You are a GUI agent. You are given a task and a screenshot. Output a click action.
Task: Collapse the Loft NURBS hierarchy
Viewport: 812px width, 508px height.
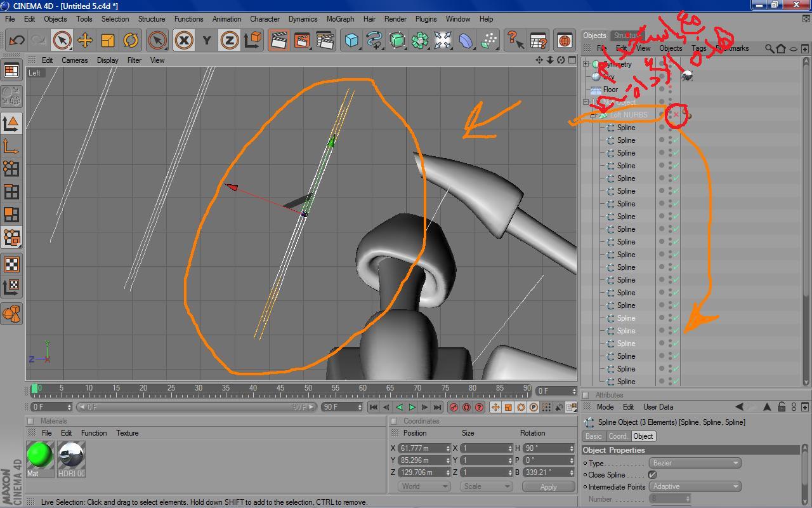point(593,115)
